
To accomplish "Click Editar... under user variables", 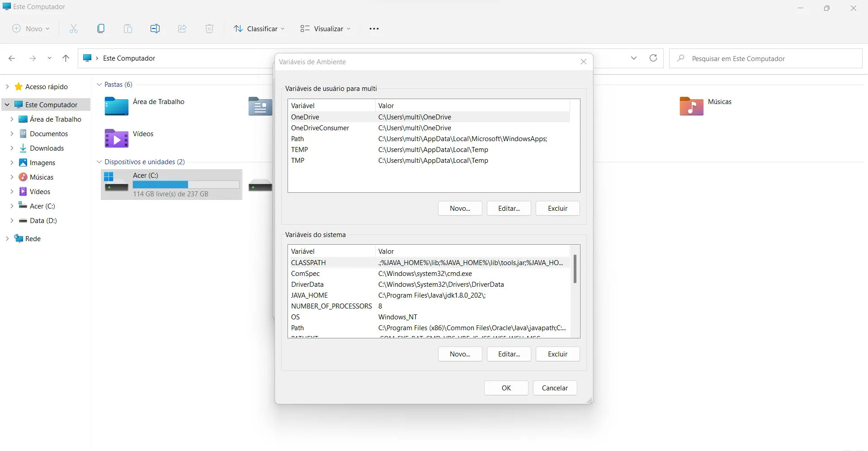I will (x=509, y=208).
